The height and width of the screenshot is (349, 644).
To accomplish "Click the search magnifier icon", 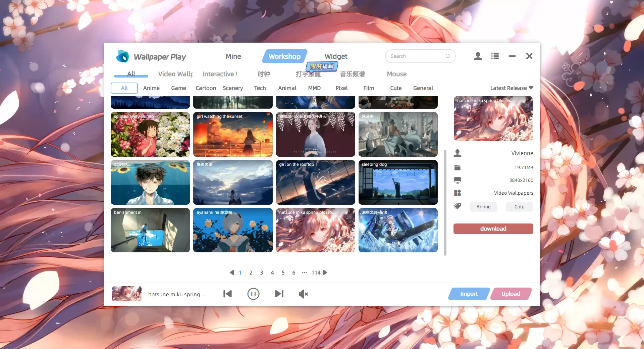I will pyautogui.click(x=447, y=56).
